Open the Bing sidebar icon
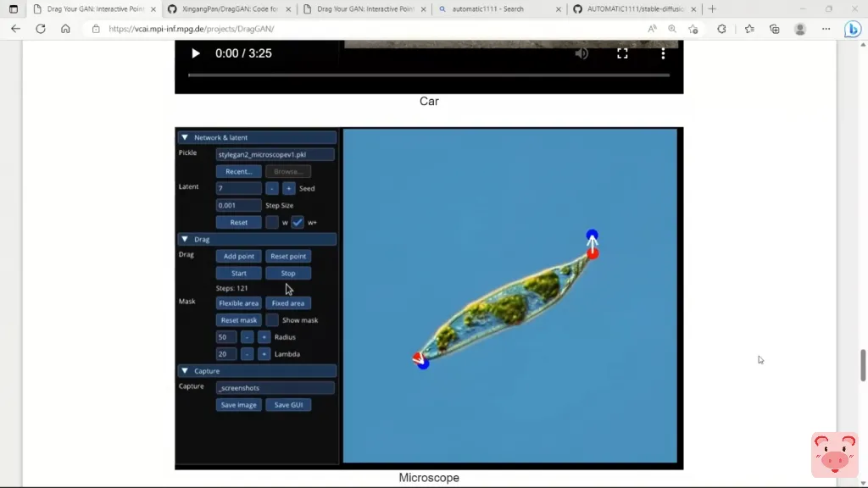Viewport: 868px width, 488px height. coord(853,29)
